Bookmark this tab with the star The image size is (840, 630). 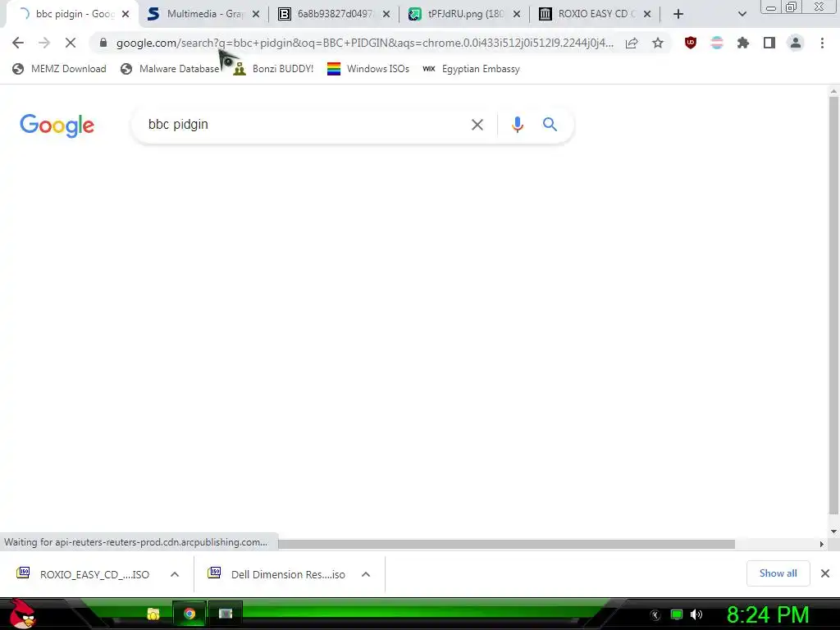coord(658,43)
